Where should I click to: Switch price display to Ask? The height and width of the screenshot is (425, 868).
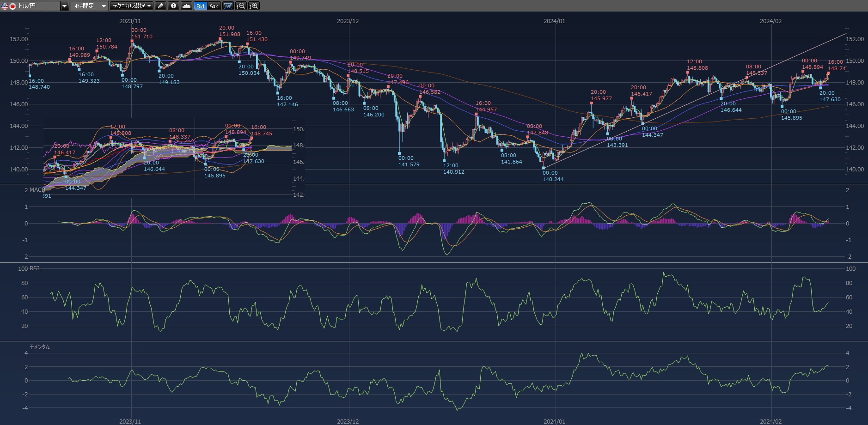pyautogui.click(x=214, y=6)
